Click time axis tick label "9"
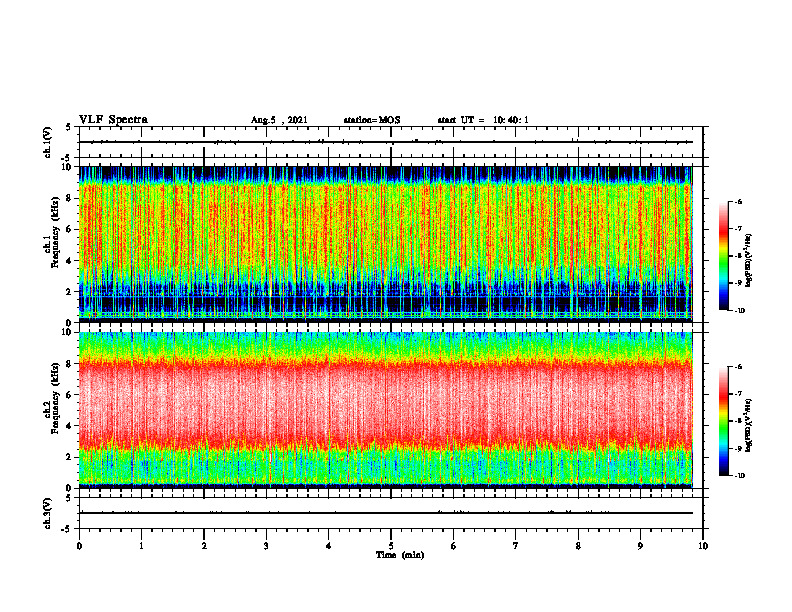 pos(640,546)
